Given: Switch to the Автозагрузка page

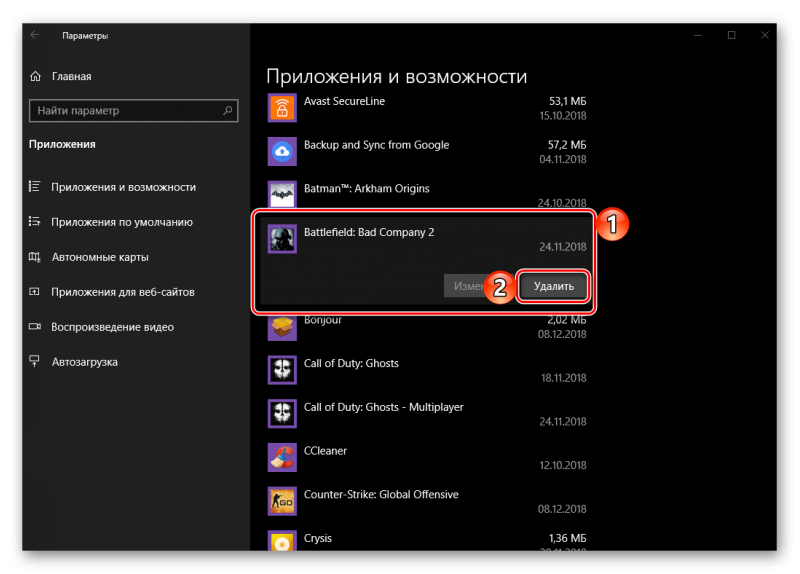Looking at the screenshot, I should pyautogui.click(x=85, y=362).
